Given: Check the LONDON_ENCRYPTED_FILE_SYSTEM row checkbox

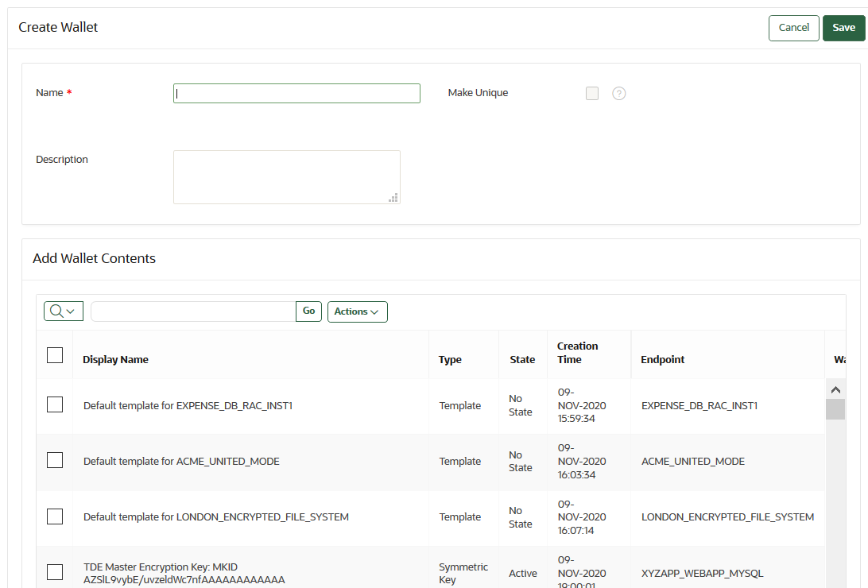Looking at the screenshot, I should [55, 516].
